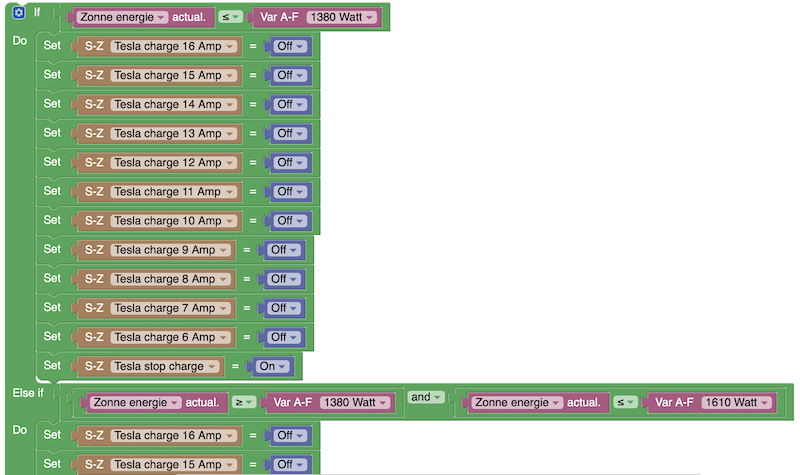The width and height of the screenshot is (800, 475).
Task: Open the Tesla charge 13 Amp device dropdown
Action: click(x=173, y=134)
